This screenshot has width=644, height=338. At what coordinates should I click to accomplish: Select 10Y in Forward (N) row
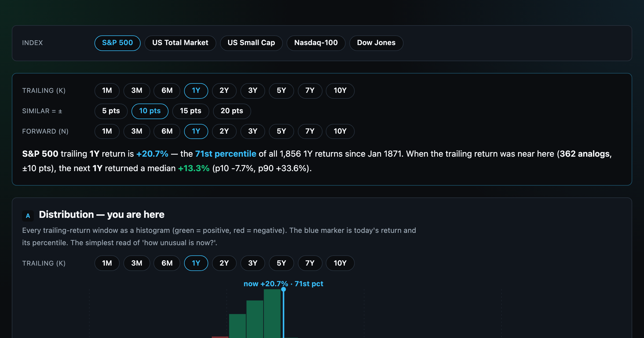click(x=340, y=131)
